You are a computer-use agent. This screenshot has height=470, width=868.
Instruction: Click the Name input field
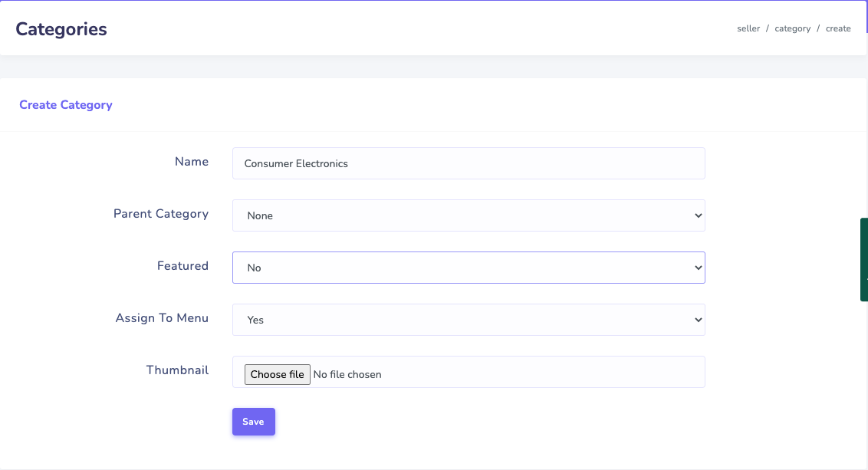(468, 163)
